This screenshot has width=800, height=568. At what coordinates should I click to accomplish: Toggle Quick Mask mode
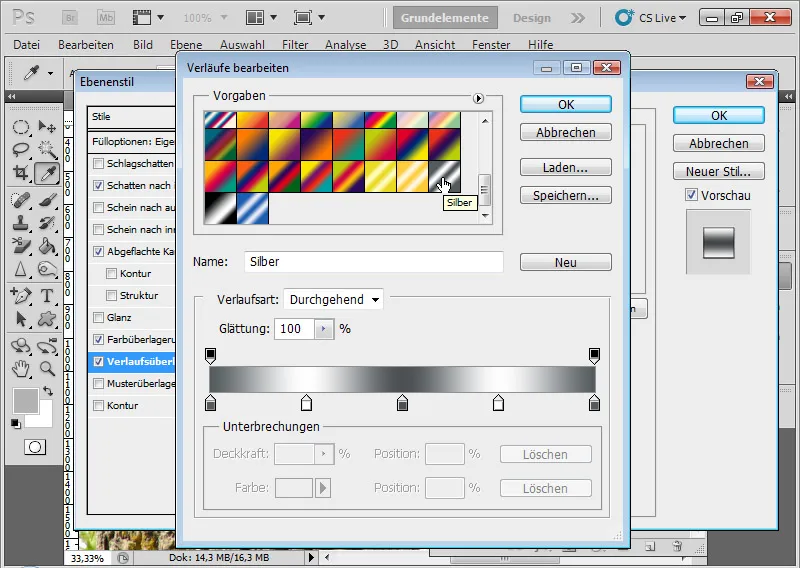pyautogui.click(x=35, y=448)
